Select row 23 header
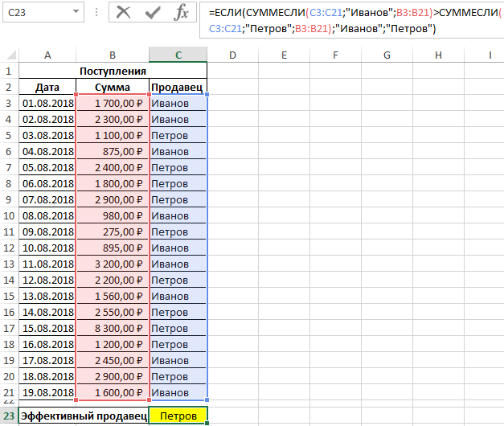This screenshot has height=426, width=504. click(x=9, y=416)
